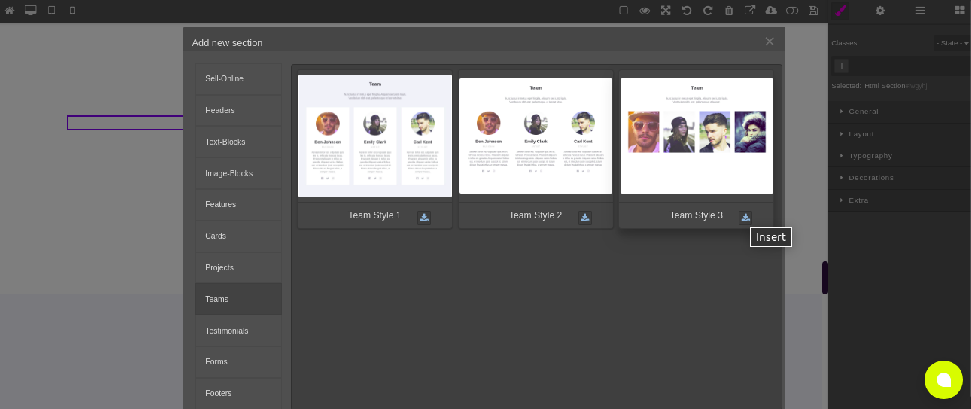Click the redo arrow icon
Image resolution: width=971 pixels, height=409 pixels.
click(x=708, y=11)
